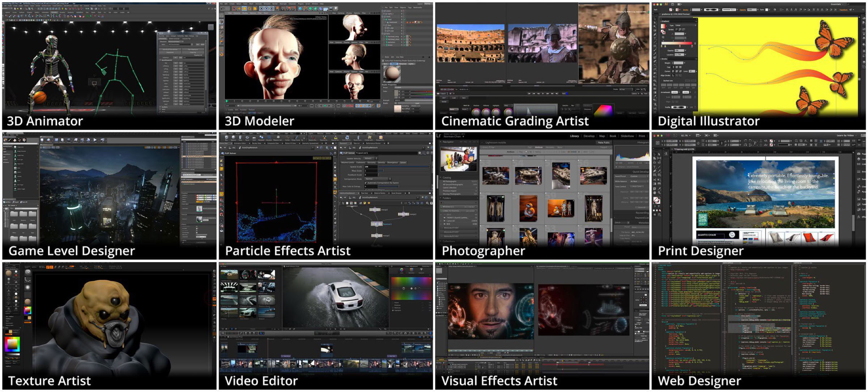Click the Box shelf tool in Houdini
Viewport: 868px width, 392px height.
coord(226,138)
